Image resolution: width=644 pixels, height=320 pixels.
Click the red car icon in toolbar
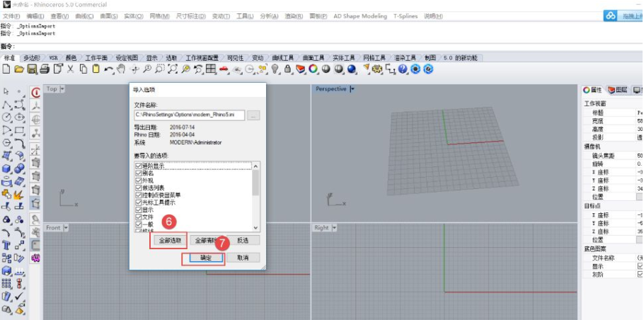point(224,69)
